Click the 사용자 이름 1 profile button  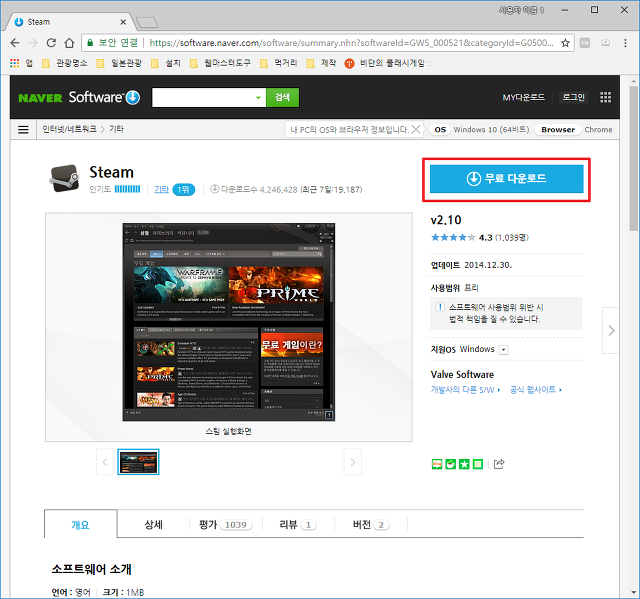coord(522,10)
